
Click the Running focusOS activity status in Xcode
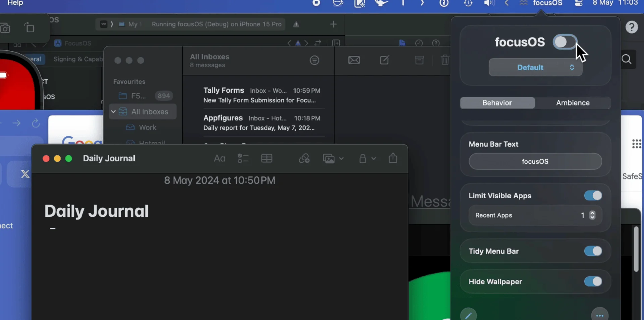click(216, 24)
